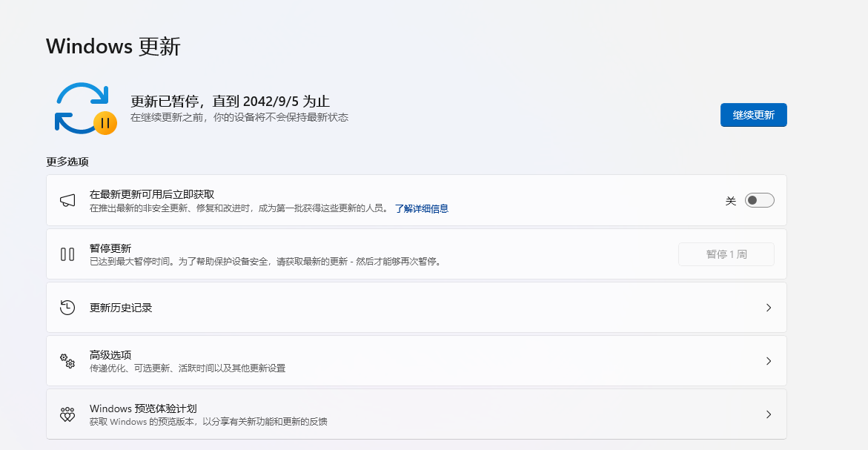The width and height of the screenshot is (868, 450).
Task: Open 更新历史记录
Action: click(x=417, y=307)
